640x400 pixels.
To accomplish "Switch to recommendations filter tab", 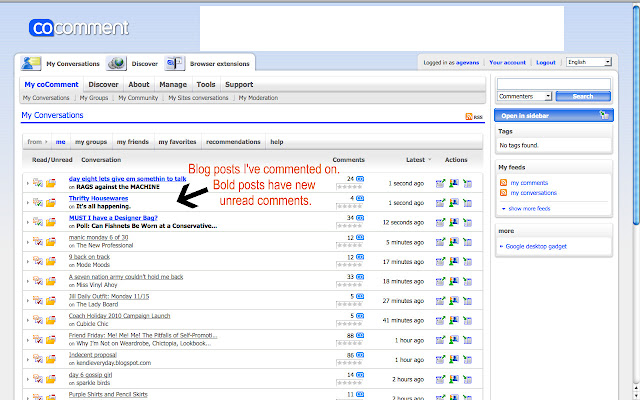I will 233,142.
